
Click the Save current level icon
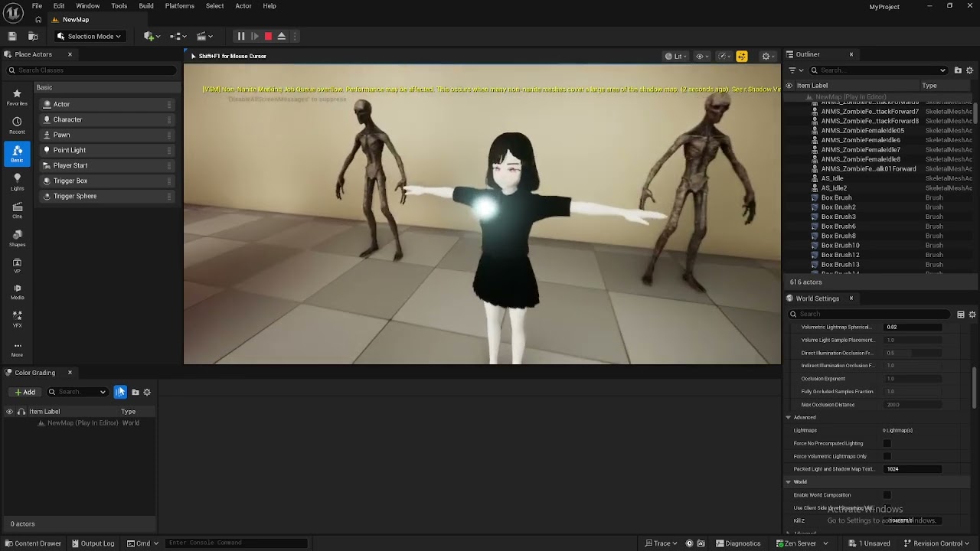tap(12, 36)
